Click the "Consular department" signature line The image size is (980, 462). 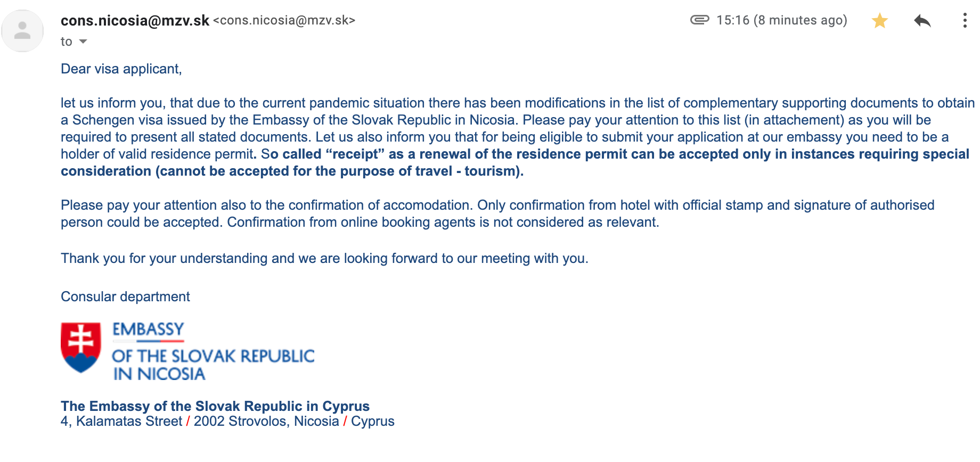tap(125, 296)
